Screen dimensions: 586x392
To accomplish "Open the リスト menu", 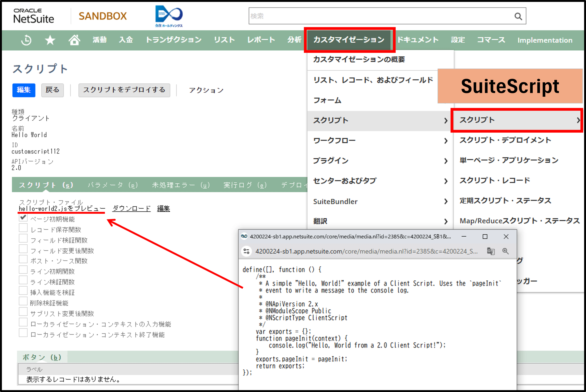I will click(224, 40).
